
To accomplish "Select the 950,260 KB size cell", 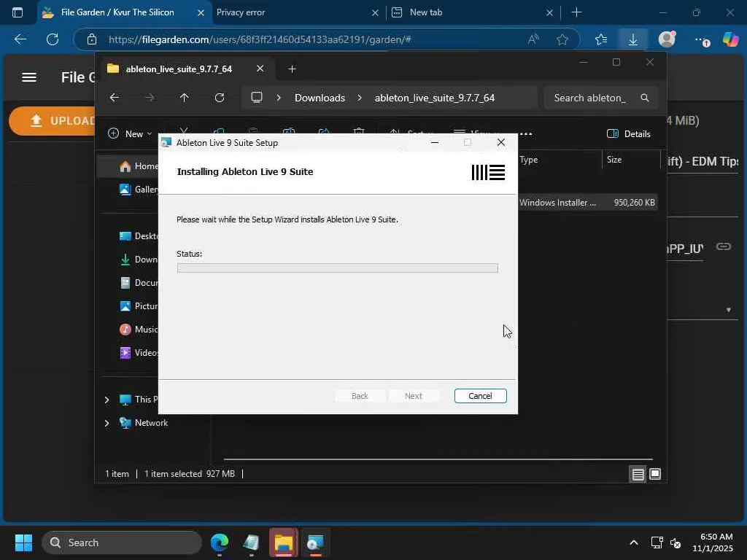I will [634, 203].
